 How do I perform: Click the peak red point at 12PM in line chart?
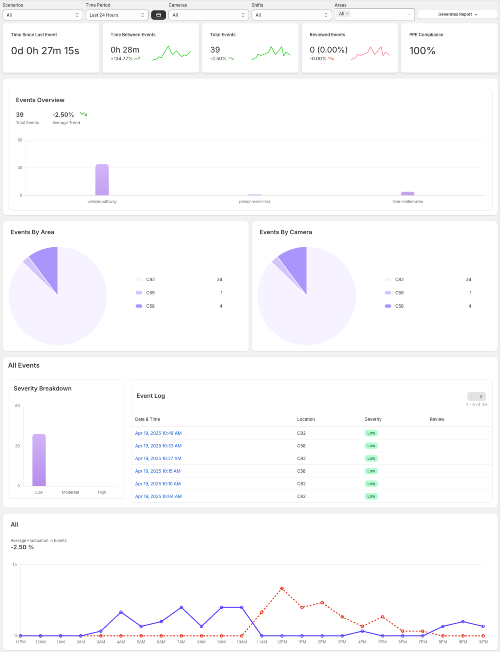(282, 588)
